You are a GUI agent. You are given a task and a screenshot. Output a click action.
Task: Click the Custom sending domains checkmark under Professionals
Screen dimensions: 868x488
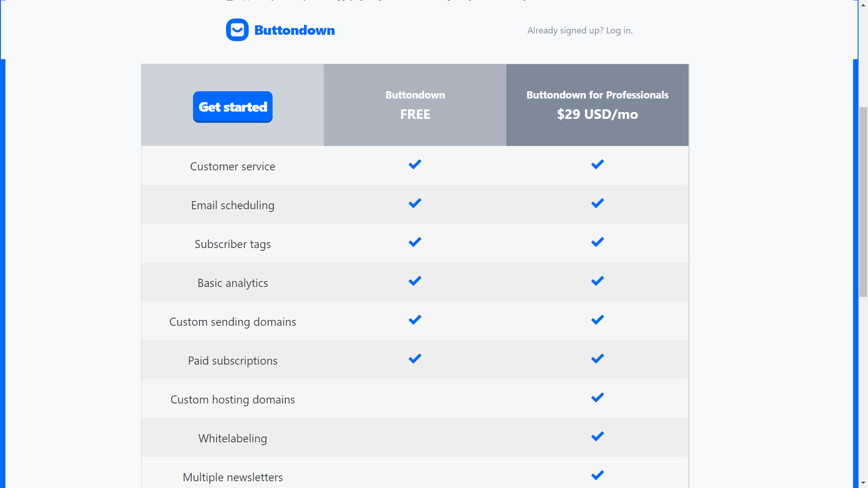[597, 319]
